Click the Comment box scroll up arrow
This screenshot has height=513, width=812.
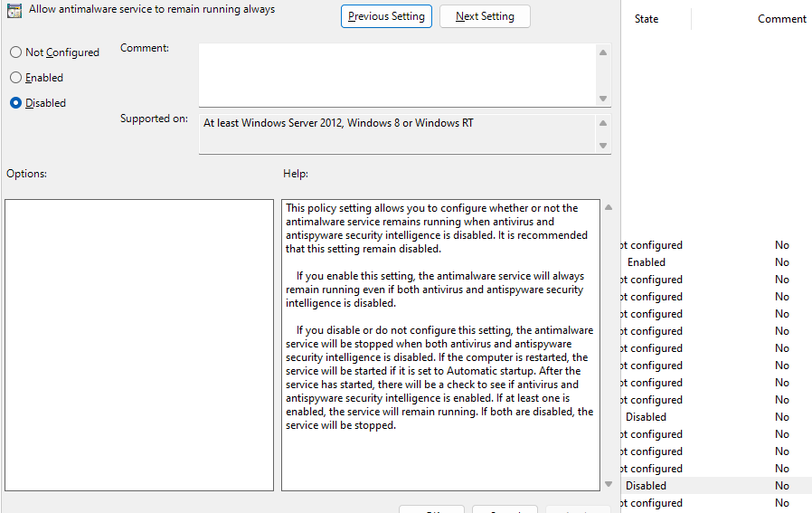click(603, 52)
